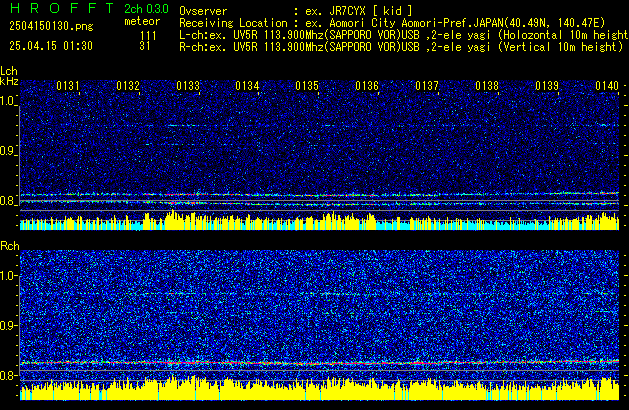Click the red carrier line in the Rch spectrogram
The image size is (629, 410).
pos(319,363)
